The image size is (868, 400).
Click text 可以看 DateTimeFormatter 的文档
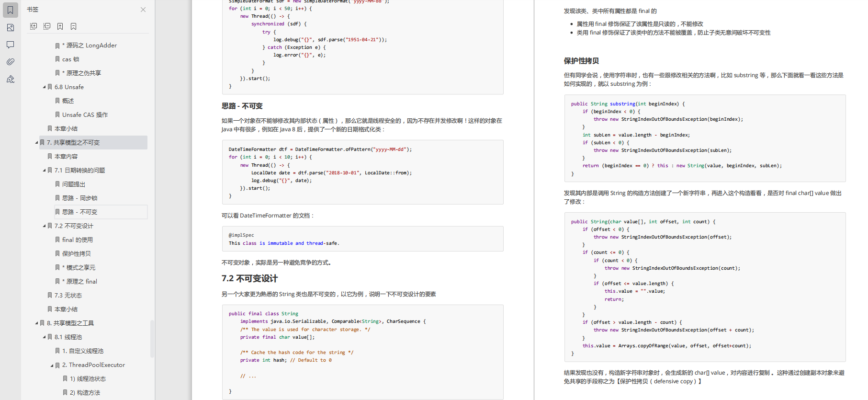click(268, 216)
